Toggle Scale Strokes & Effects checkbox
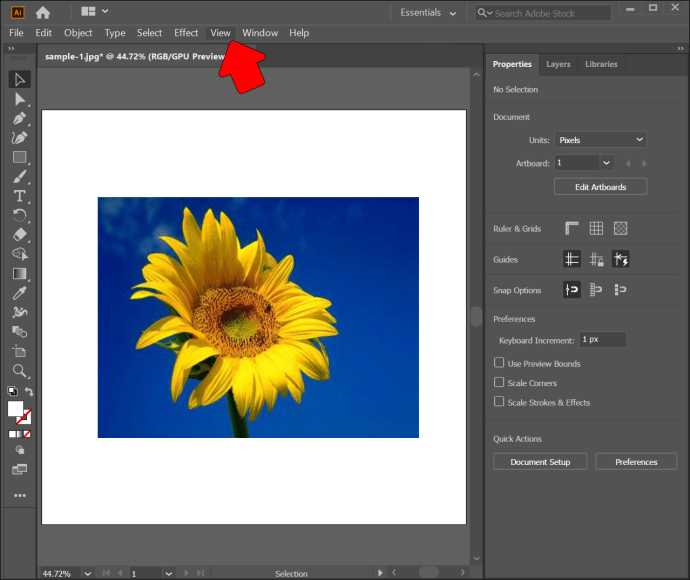 point(499,402)
